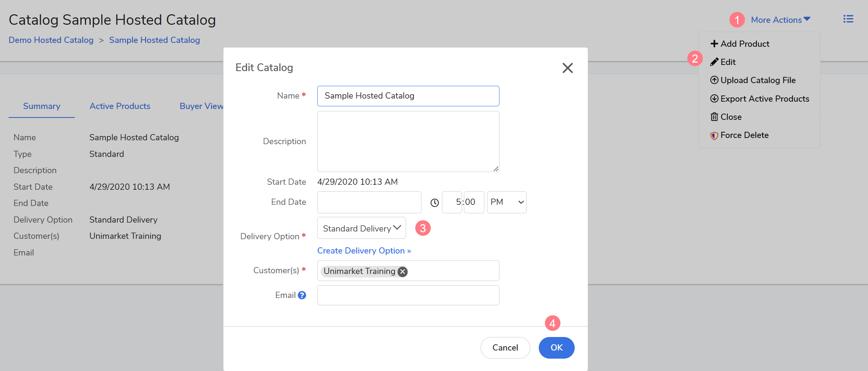
Task: Click into the End Date field
Action: click(x=369, y=202)
